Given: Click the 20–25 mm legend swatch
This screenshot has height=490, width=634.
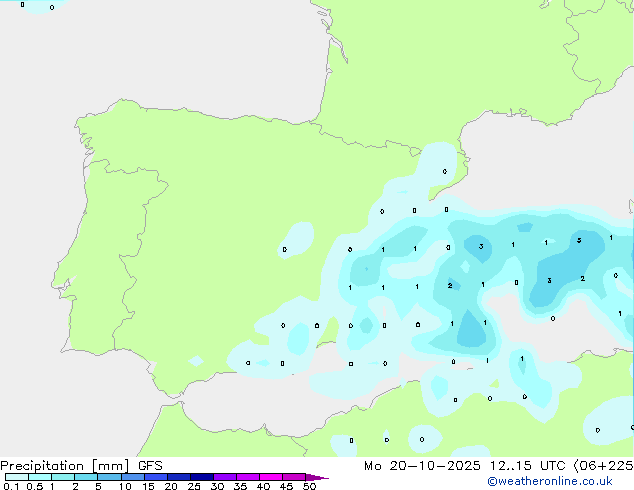Looking at the screenshot, I should click(179, 477).
